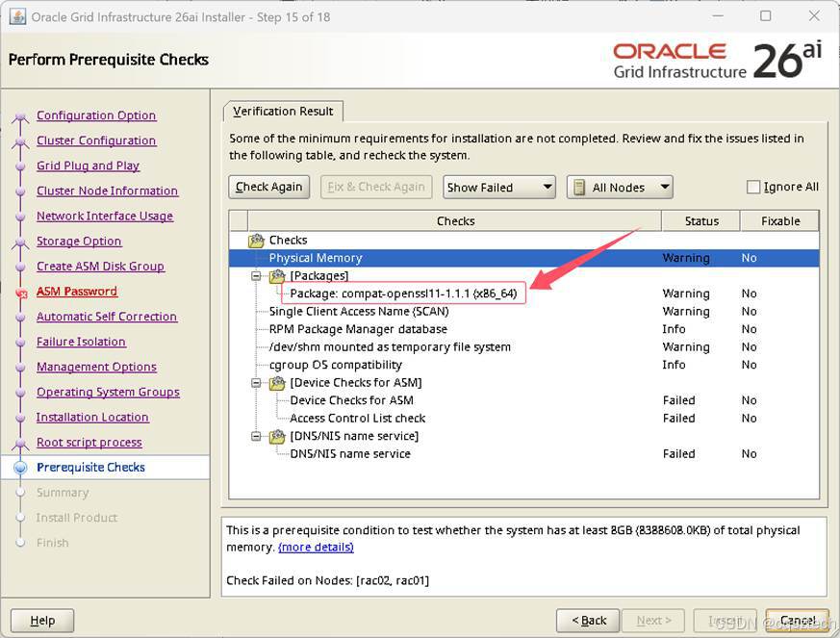Go to the Management Options step
The height and width of the screenshot is (638, 840).
coord(96,368)
